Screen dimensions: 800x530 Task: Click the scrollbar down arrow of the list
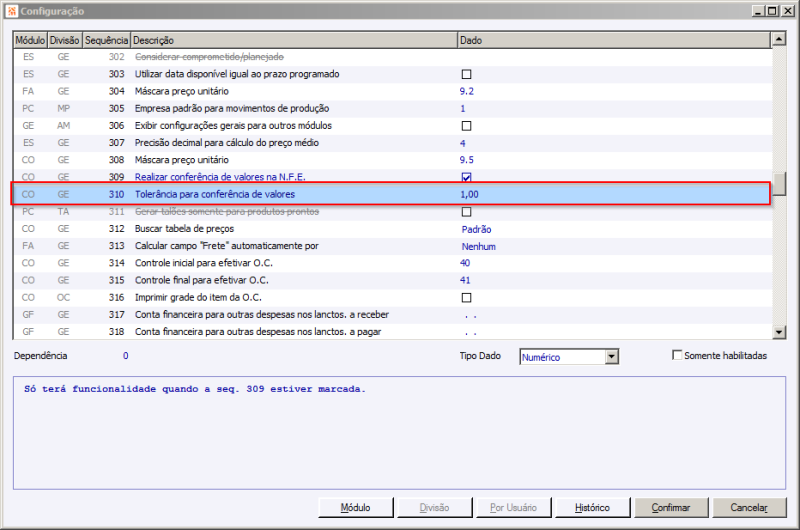tap(779, 332)
